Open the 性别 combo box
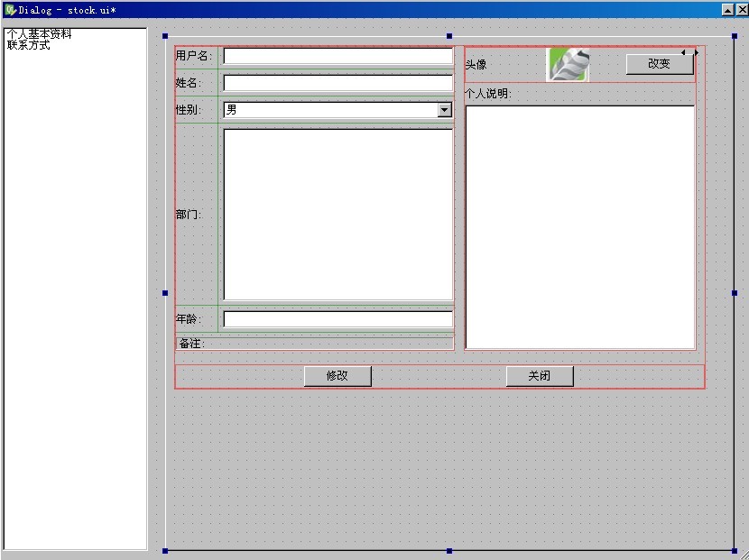The image size is (749, 560). [x=338, y=110]
